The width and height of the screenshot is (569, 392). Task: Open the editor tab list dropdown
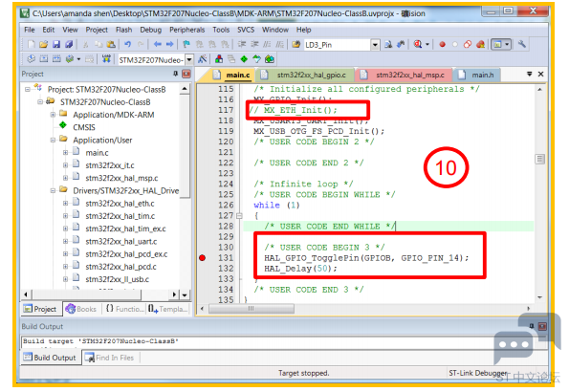pos(530,74)
